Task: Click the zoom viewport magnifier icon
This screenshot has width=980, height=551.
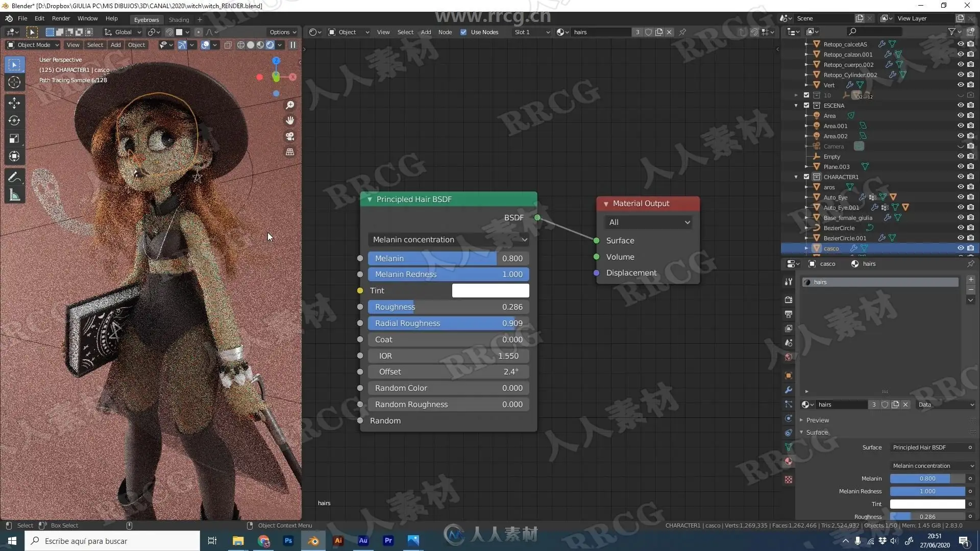Action: point(290,105)
